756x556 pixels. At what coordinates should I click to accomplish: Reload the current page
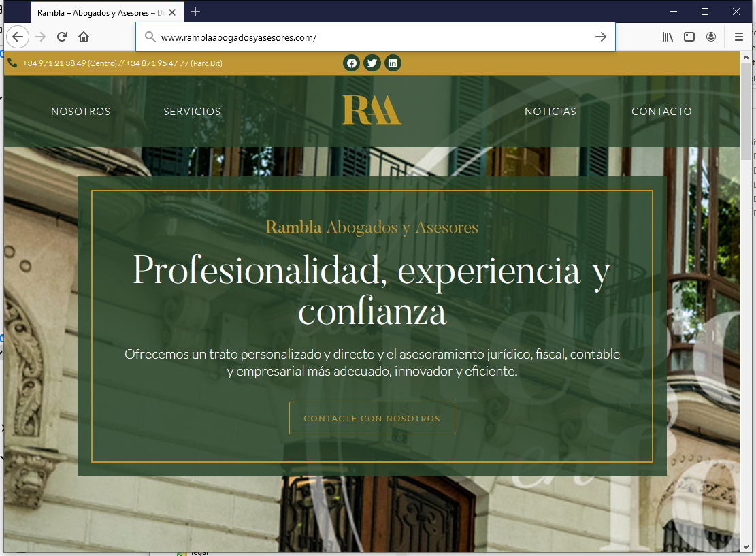coord(62,37)
